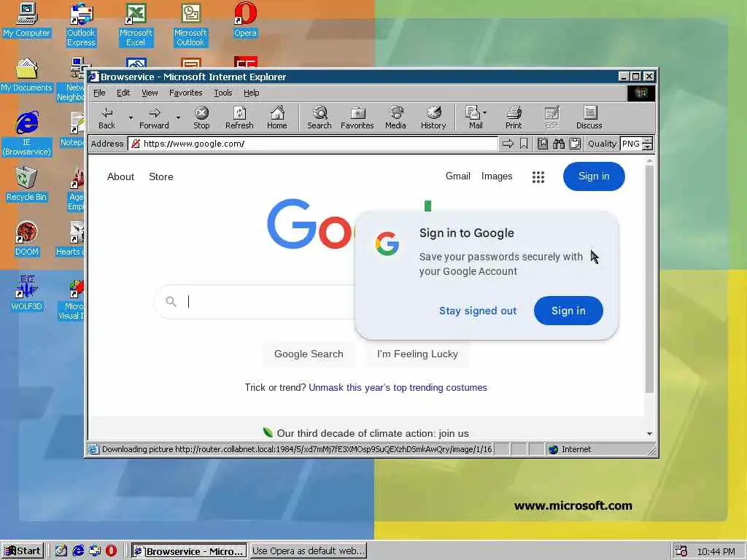Image resolution: width=747 pixels, height=560 pixels.
Task: Click the Google Search button
Action: (x=309, y=354)
